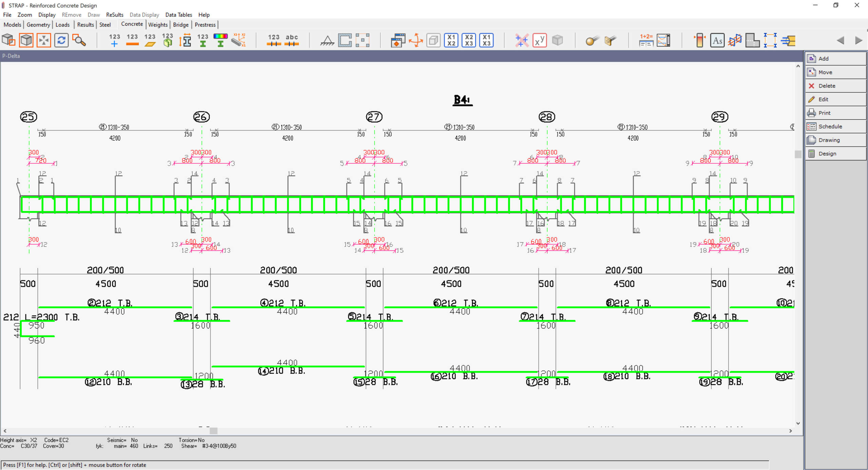Click the next toolbar arrow
The image size is (868, 470).
point(859,41)
